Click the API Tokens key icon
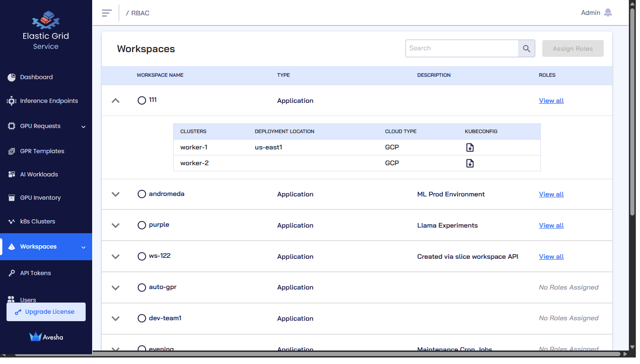Image resolution: width=640 pixels, height=364 pixels. coord(12,273)
